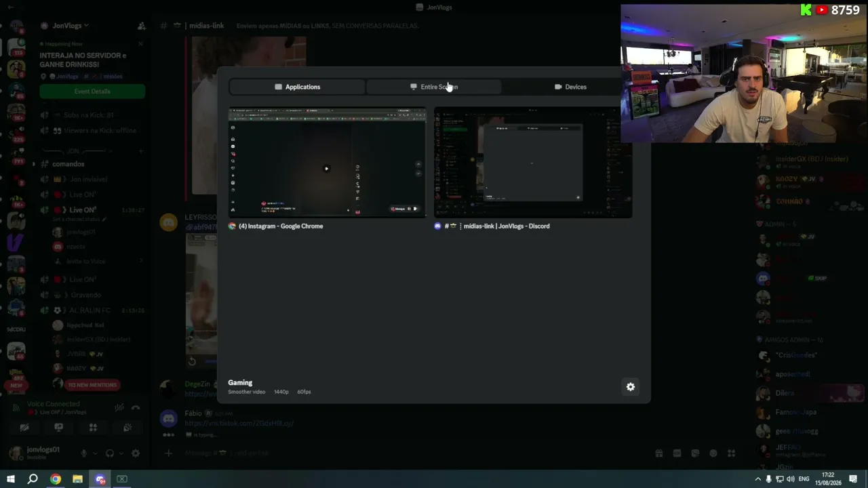
Task: Open the GIF picker
Action: point(677,453)
